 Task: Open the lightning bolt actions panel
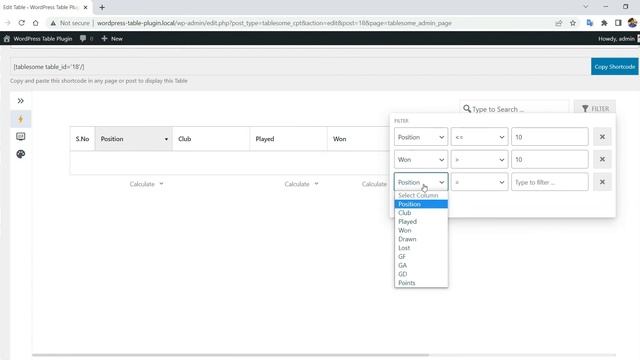click(20, 119)
